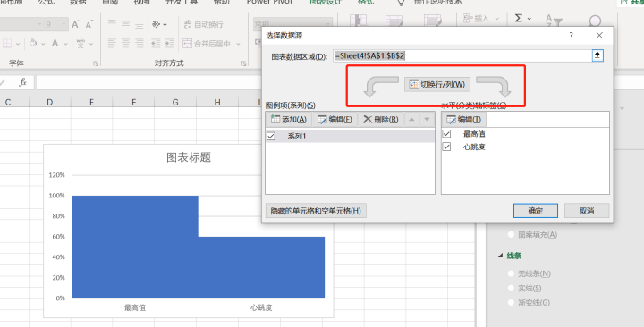Select the 实线 radio option
The image size is (644, 327).
click(511, 288)
